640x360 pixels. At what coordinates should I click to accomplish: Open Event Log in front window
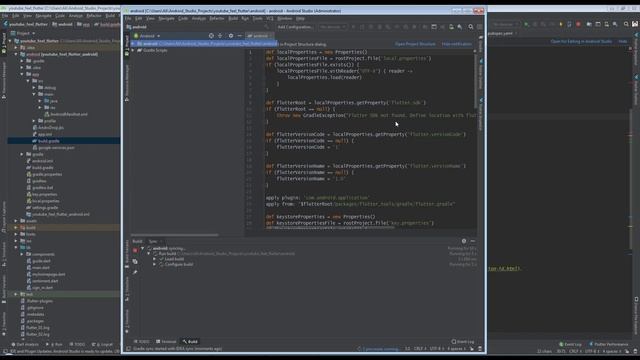point(463,342)
